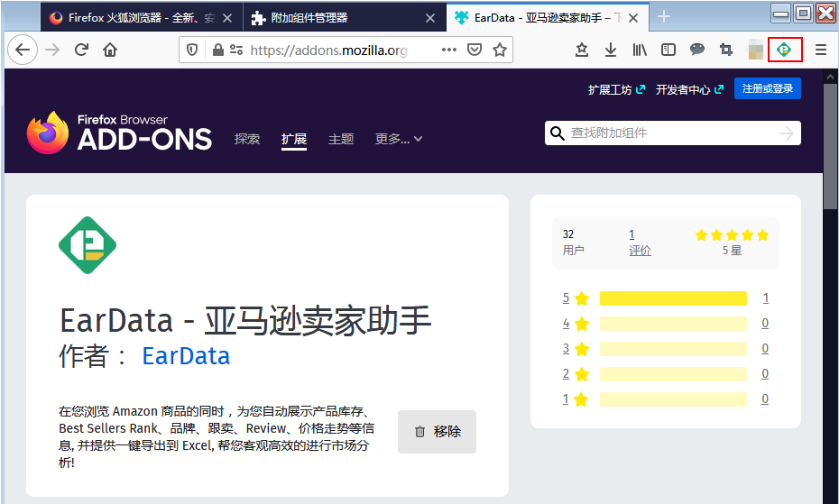Click the '32 用户' user count

(573, 243)
